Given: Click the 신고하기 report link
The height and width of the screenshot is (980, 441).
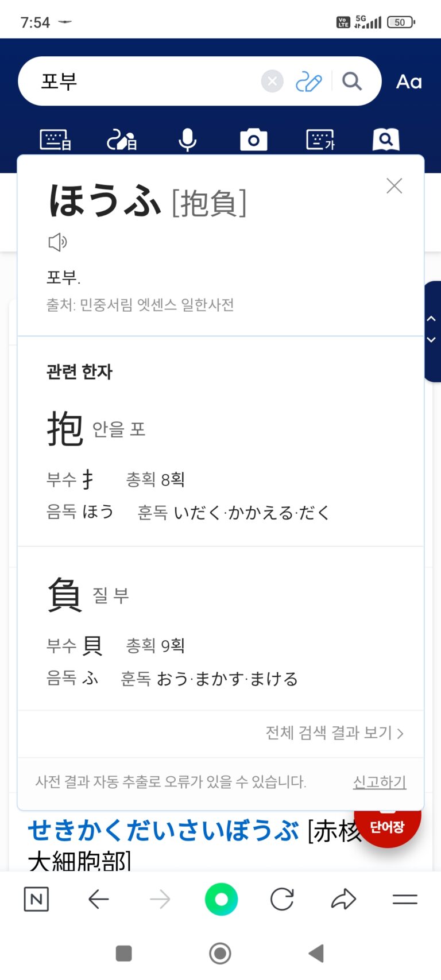Looking at the screenshot, I should (x=379, y=782).
